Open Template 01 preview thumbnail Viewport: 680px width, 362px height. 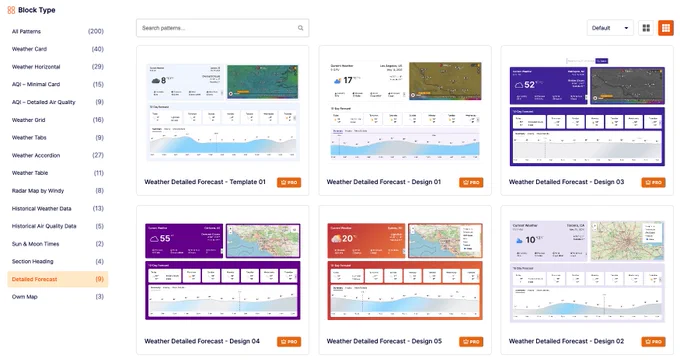tap(223, 112)
